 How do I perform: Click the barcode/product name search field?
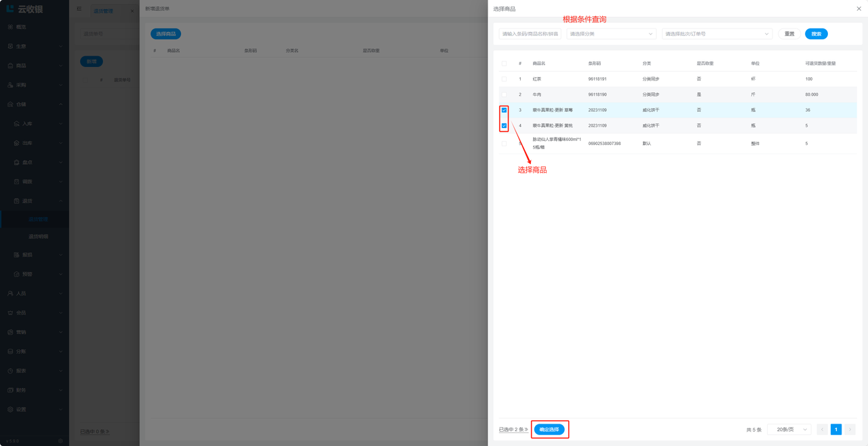click(530, 34)
